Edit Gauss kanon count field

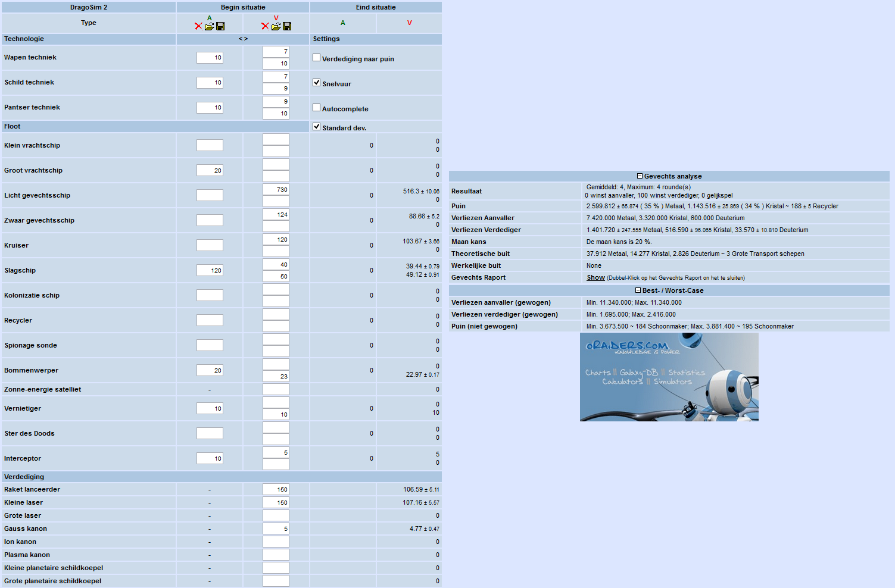[276, 528]
